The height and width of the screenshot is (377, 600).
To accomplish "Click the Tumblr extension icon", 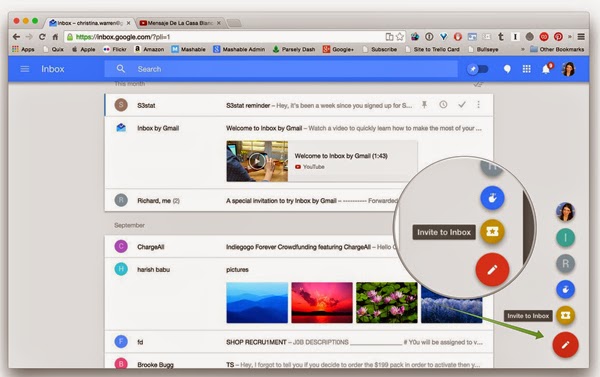I will click(x=501, y=37).
